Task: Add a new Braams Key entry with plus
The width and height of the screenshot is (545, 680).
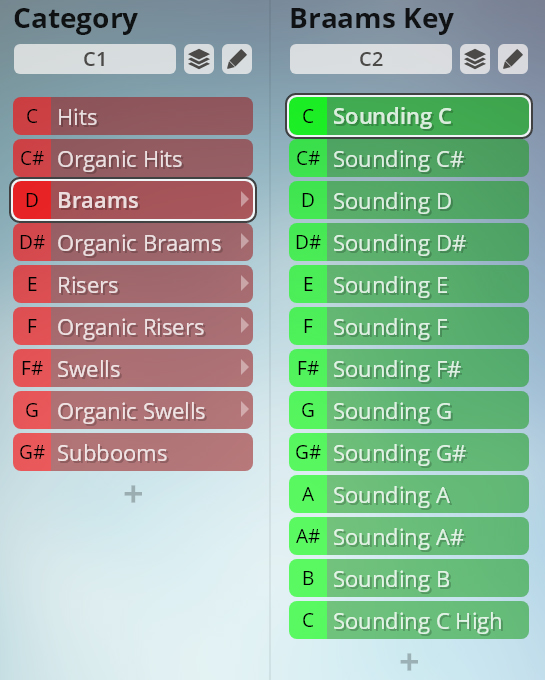Action: [x=409, y=662]
